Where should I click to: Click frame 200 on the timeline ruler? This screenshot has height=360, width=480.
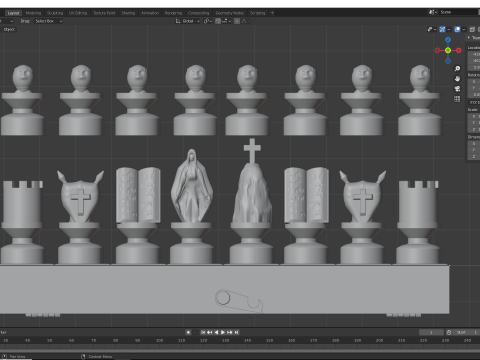[379, 341]
